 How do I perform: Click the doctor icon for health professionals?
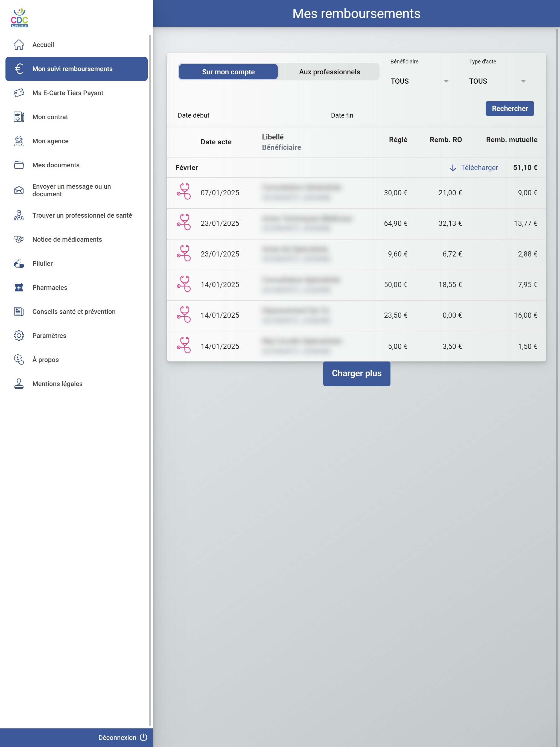19,215
